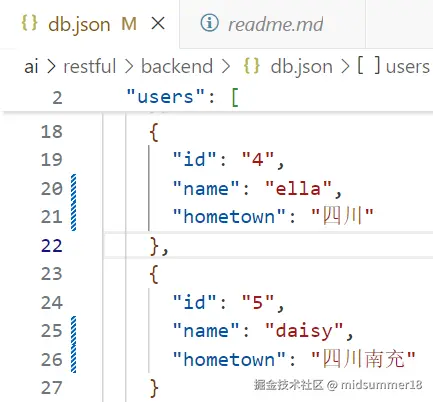Click the "hometown" key on line 26
The height and width of the screenshot is (402, 433).
click(229, 359)
